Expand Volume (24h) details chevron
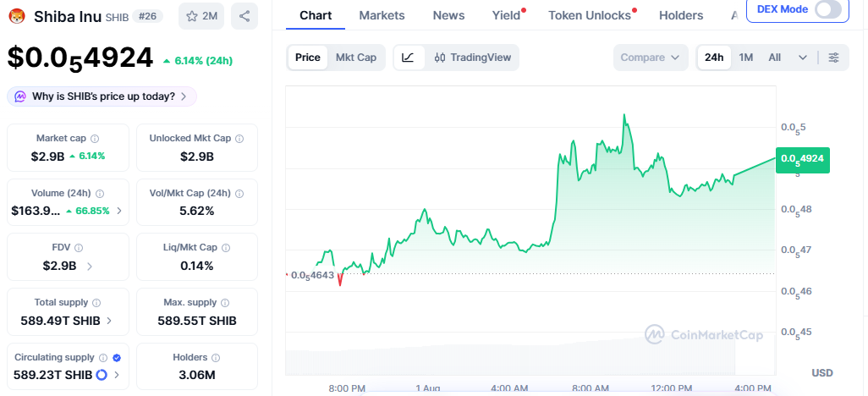The width and height of the screenshot is (868, 396). pos(119,211)
